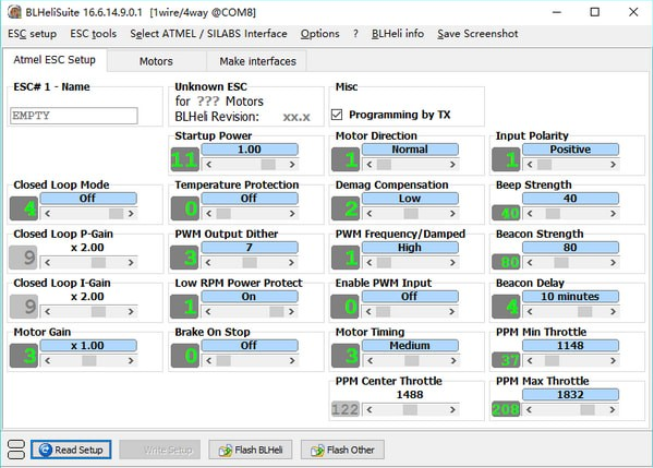Open the question mark help menu
Viewport: 653px width, 468px height.
[x=355, y=34]
